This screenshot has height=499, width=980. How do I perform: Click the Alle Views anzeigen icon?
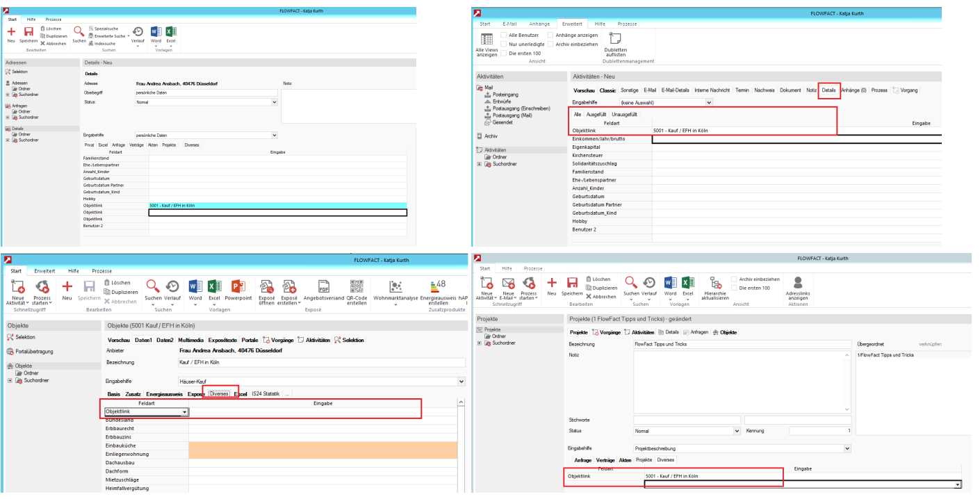[x=487, y=39]
